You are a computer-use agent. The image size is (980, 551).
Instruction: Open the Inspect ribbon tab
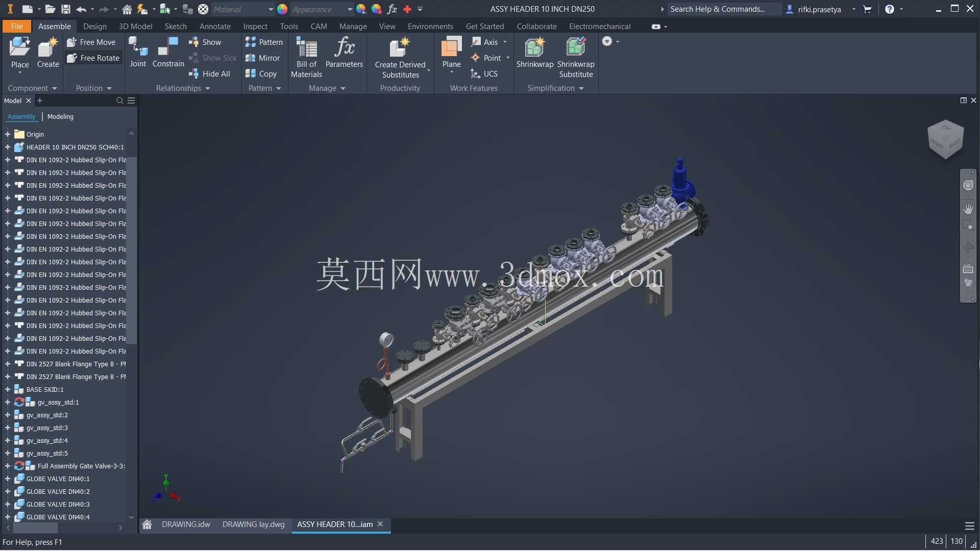(255, 27)
